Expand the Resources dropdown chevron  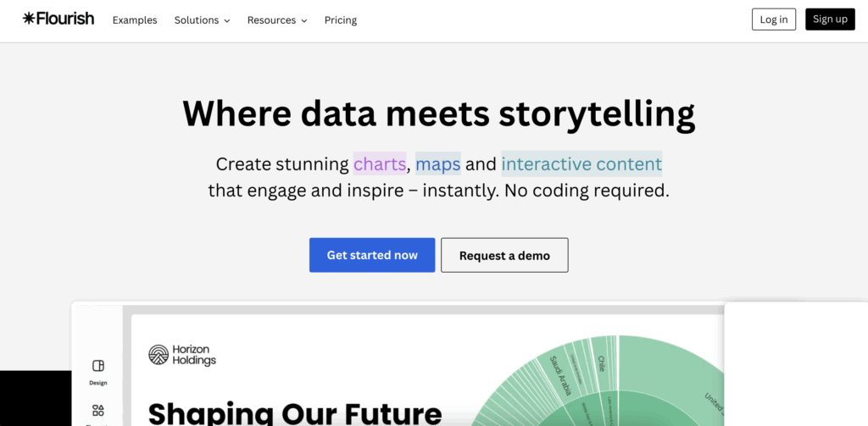pos(304,20)
